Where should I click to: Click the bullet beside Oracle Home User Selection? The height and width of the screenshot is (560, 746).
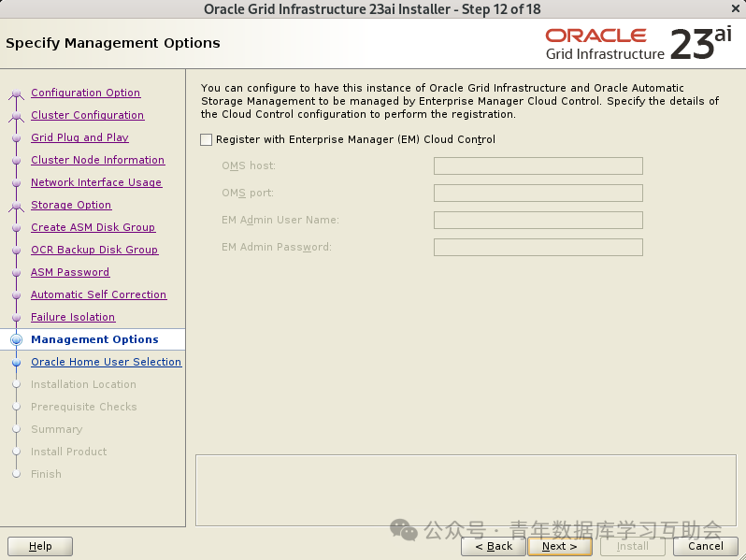(17, 362)
